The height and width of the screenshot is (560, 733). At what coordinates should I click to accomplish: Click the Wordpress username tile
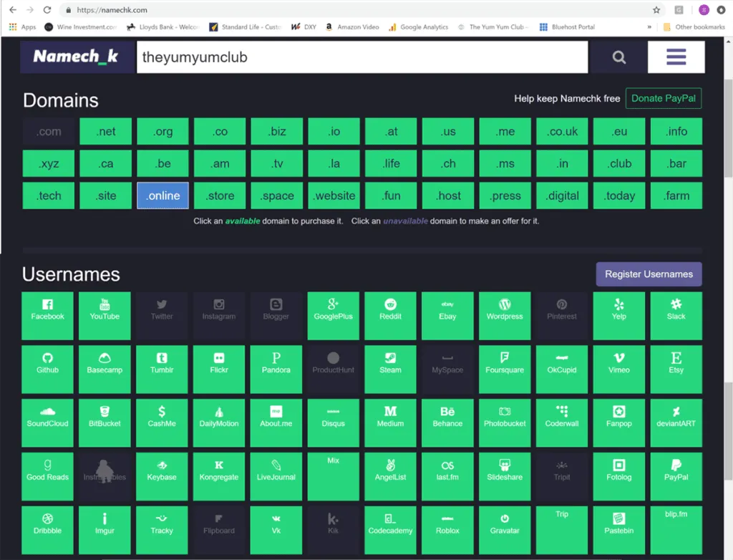[505, 316]
